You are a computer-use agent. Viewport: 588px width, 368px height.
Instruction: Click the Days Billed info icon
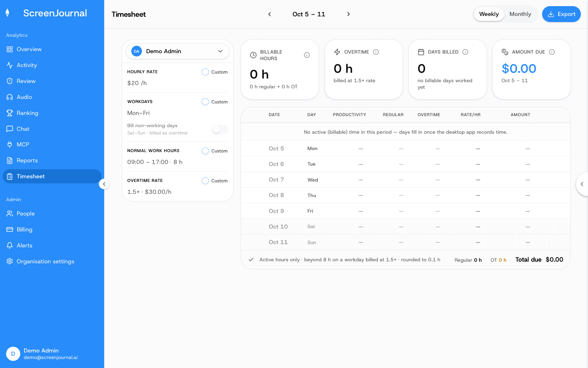coord(465,52)
